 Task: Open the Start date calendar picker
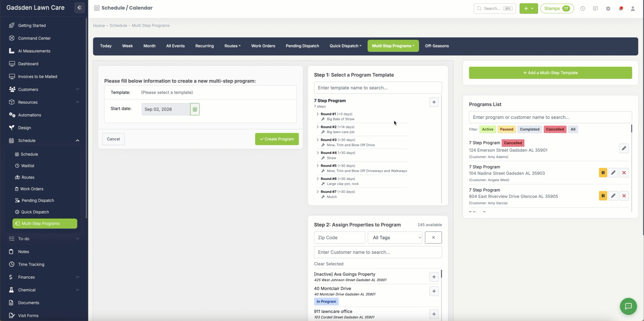coord(195,109)
